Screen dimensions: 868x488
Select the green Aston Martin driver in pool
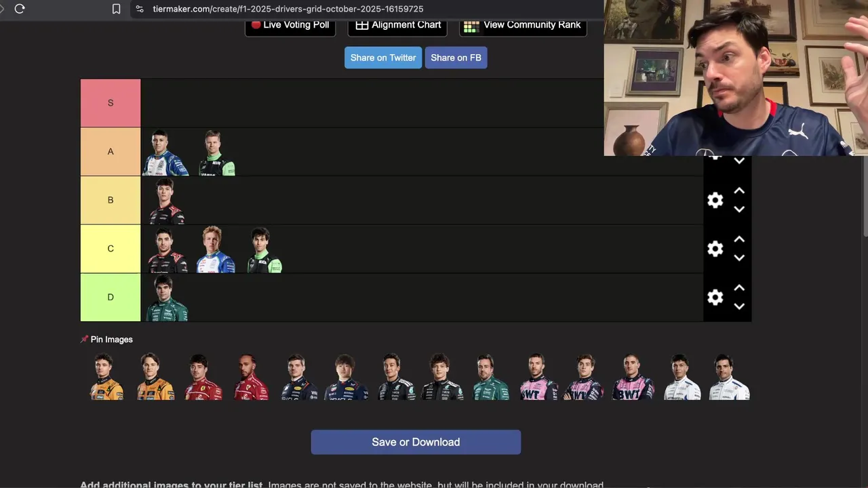[491, 377]
